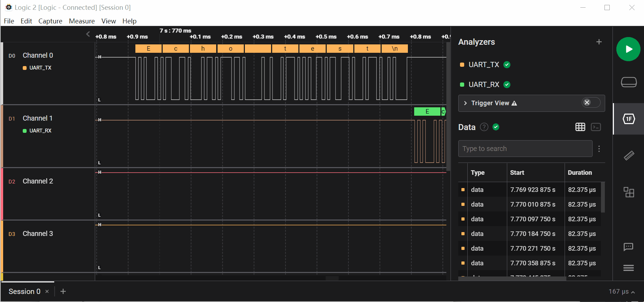Click the data search input field
The height and width of the screenshot is (302, 644).
525,149
